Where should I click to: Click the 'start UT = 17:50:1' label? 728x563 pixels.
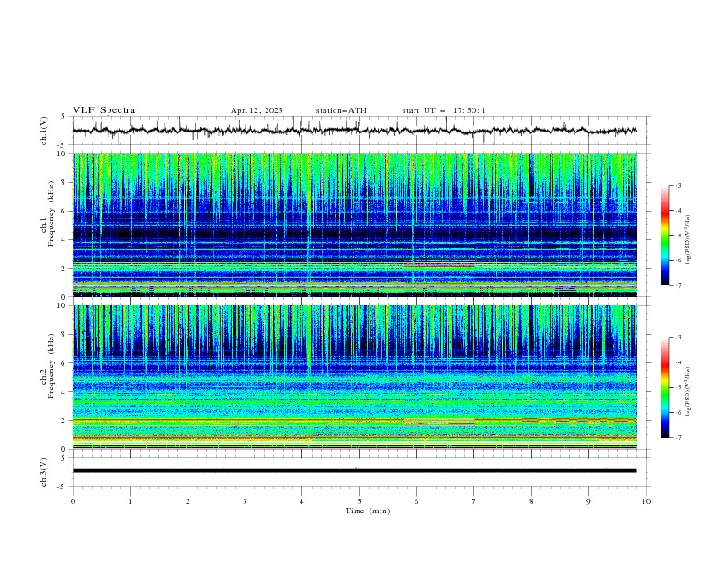coord(444,110)
